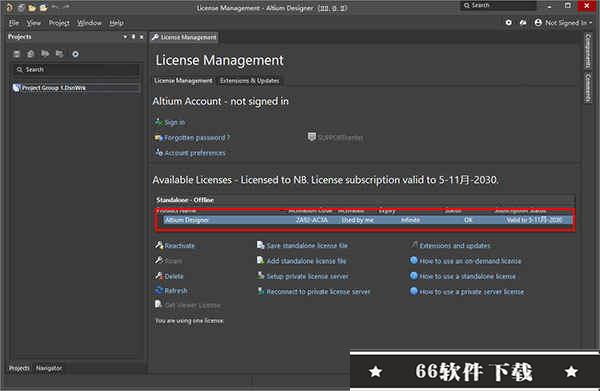The image size is (600, 391).
Task: Click the Delete license link
Action: (x=174, y=276)
